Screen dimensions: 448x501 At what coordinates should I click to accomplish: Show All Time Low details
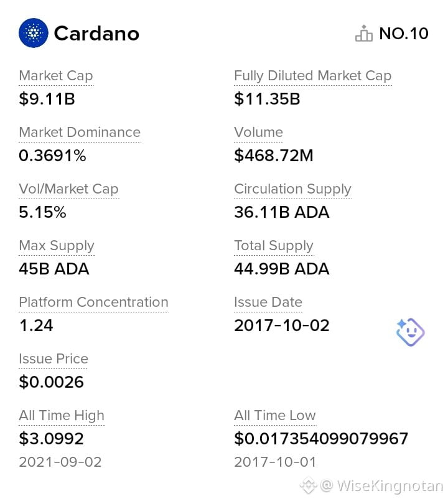pyautogui.click(x=275, y=416)
